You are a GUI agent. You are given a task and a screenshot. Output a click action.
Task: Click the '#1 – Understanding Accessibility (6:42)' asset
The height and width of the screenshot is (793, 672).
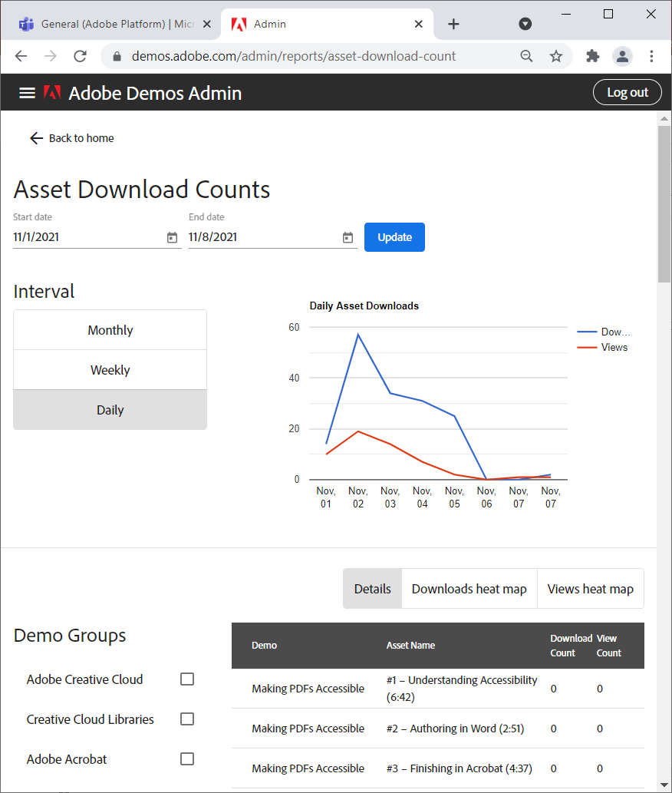(x=462, y=689)
